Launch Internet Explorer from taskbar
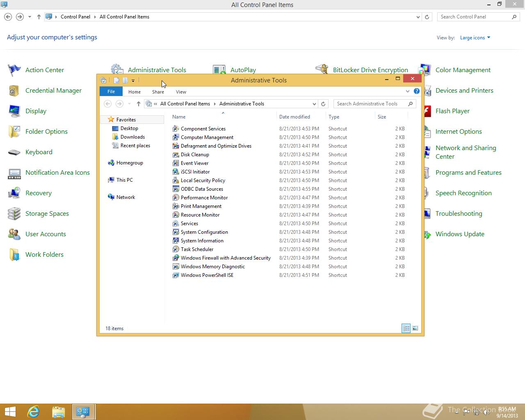525x420 pixels. pyautogui.click(x=33, y=412)
